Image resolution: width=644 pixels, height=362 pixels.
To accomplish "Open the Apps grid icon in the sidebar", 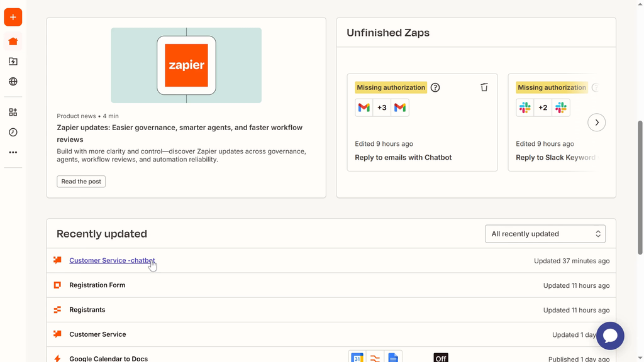I will [13, 112].
